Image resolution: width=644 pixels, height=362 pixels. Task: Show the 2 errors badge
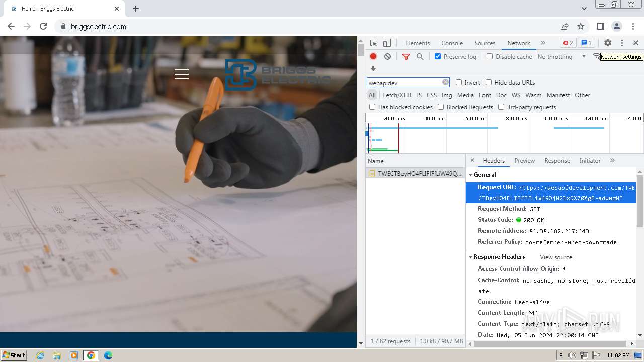coord(568,43)
